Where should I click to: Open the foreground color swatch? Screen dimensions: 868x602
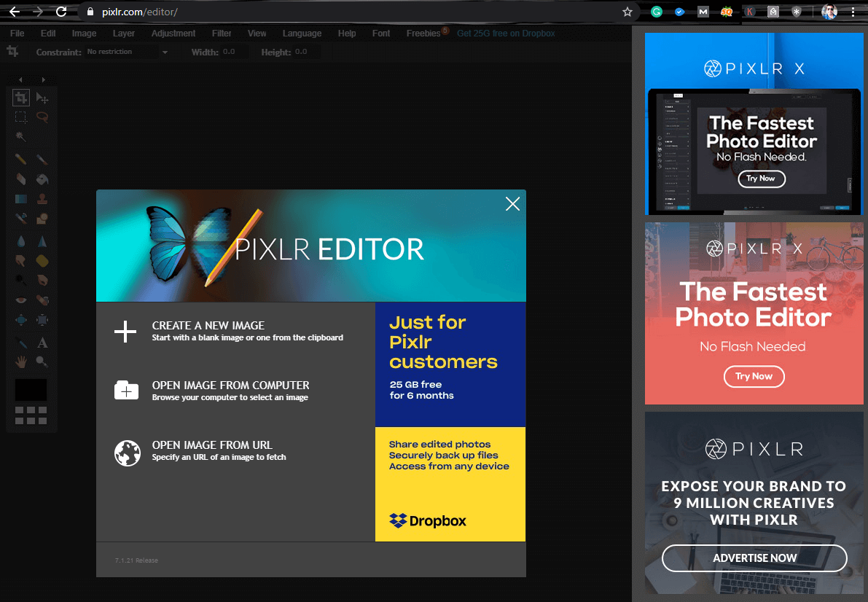[x=31, y=390]
